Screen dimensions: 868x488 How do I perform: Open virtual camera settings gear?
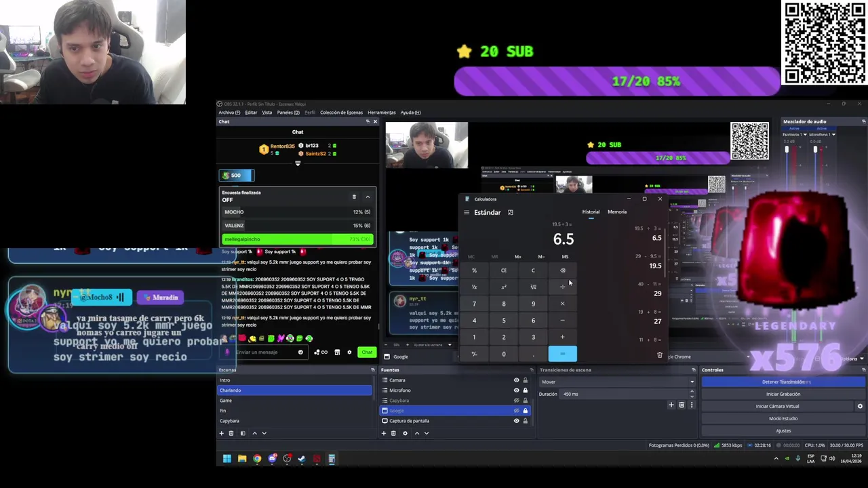[x=860, y=406]
